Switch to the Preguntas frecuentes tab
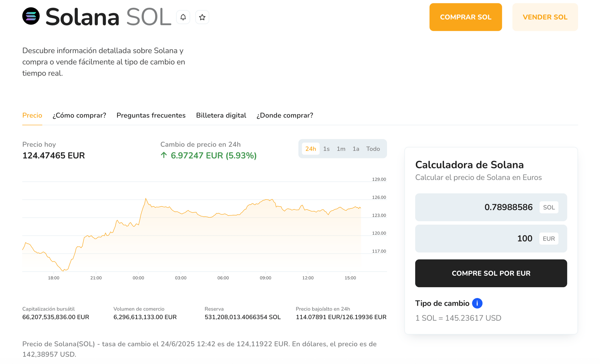This screenshot has width=600, height=364. (151, 115)
